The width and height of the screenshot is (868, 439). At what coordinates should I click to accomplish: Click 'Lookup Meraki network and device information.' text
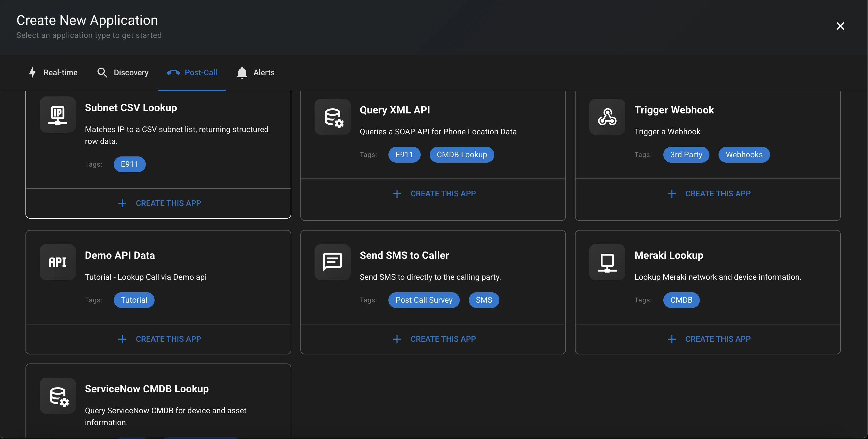[718, 277]
